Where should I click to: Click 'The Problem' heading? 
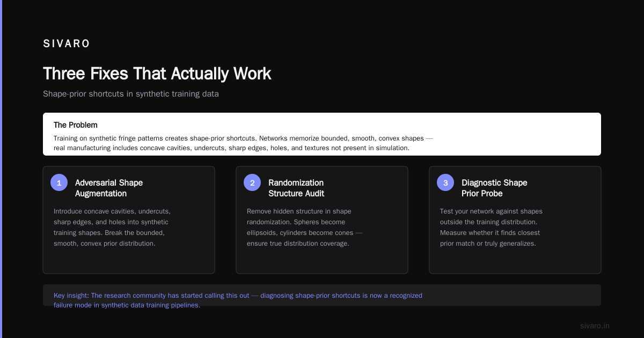coord(76,125)
